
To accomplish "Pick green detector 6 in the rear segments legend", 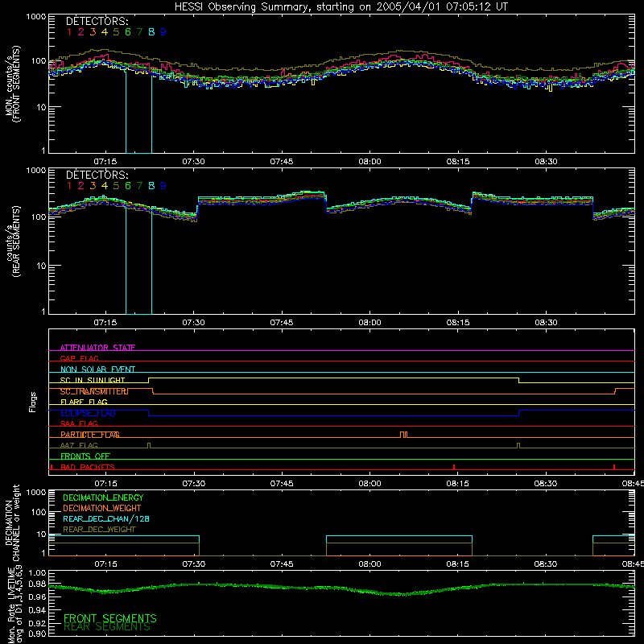I will click(x=128, y=186).
